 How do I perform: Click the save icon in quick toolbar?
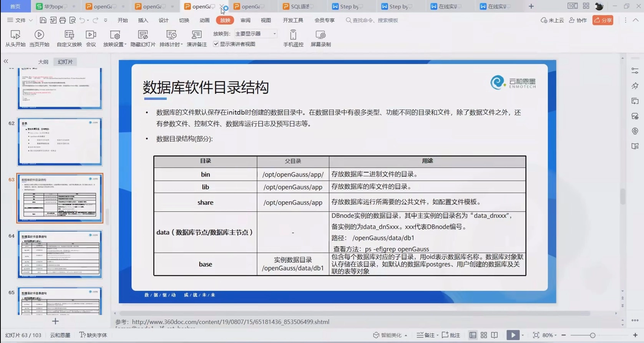[43, 20]
